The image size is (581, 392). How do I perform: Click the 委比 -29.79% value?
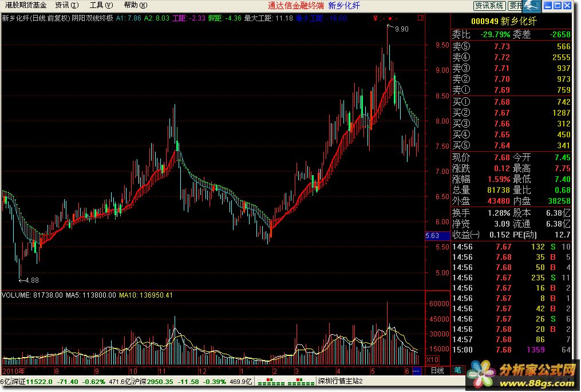point(495,34)
